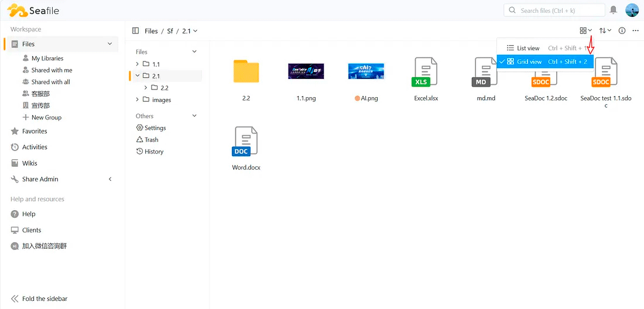This screenshot has width=644, height=309.
Task: Open view mode switcher icon
Action: (x=585, y=30)
